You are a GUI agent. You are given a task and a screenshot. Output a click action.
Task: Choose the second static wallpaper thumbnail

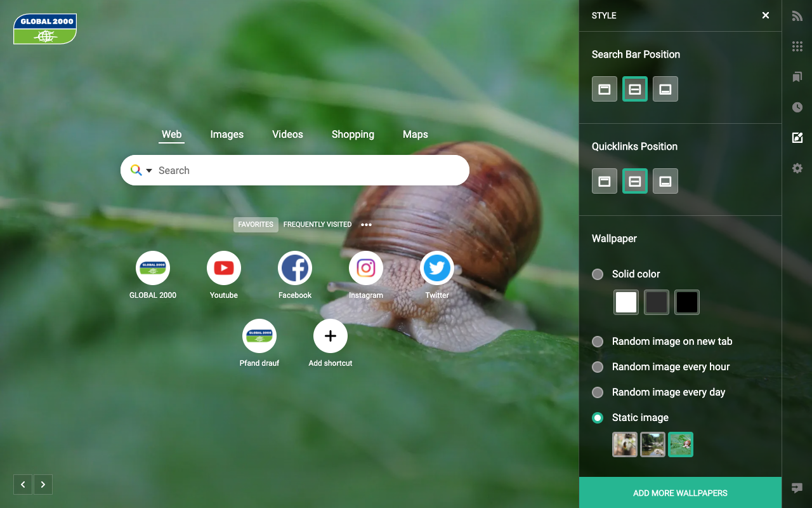(x=653, y=444)
